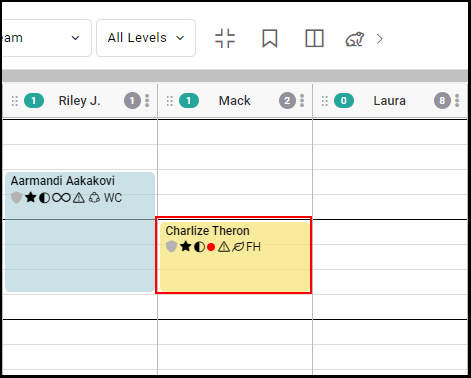Click the infinity icon on Aarmandi card
Image resolution: width=471 pixels, height=378 pixels.
[61, 198]
